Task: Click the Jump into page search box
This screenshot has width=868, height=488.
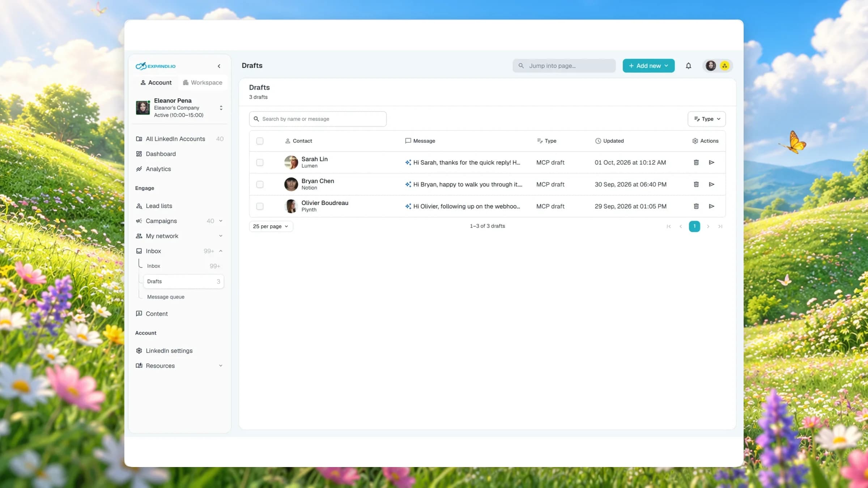Action: click(564, 66)
